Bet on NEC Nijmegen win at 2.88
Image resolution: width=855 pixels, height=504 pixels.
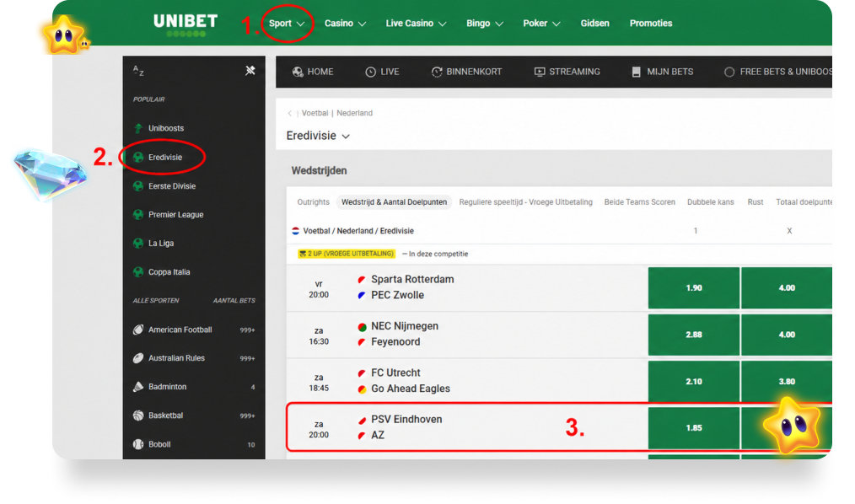tap(694, 335)
